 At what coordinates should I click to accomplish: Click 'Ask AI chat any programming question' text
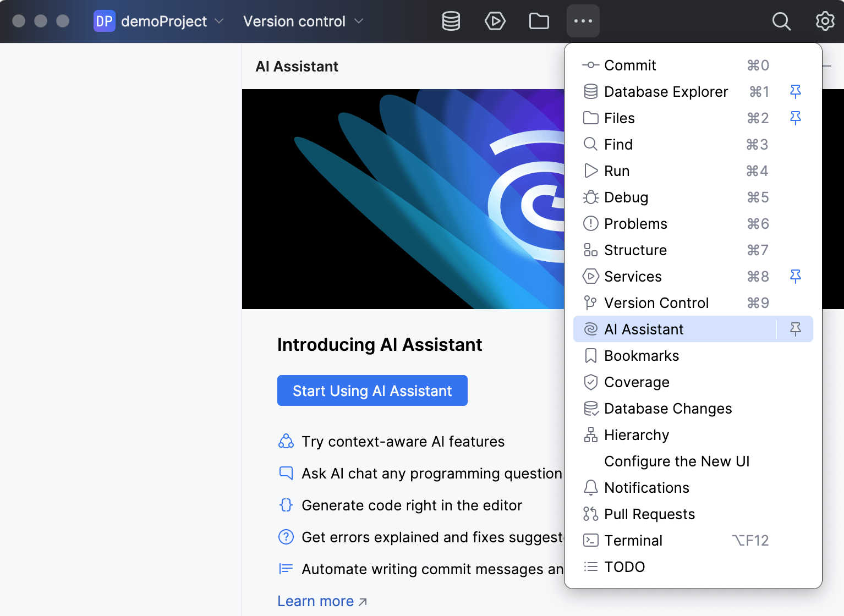click(432, 474)
